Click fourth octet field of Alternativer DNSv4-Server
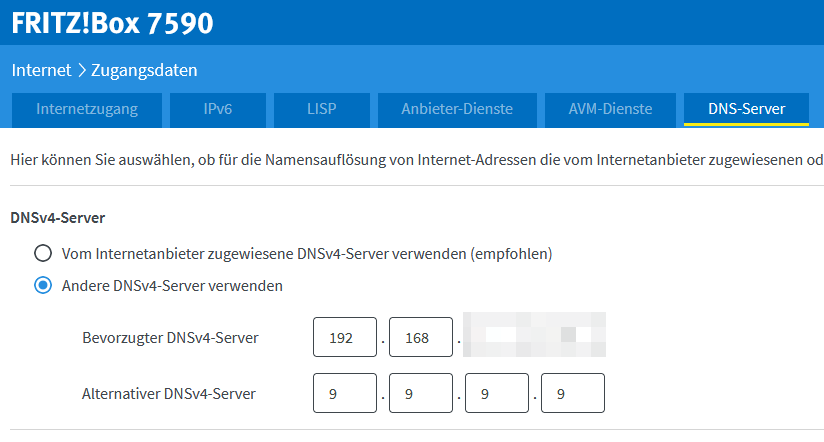 573,393
